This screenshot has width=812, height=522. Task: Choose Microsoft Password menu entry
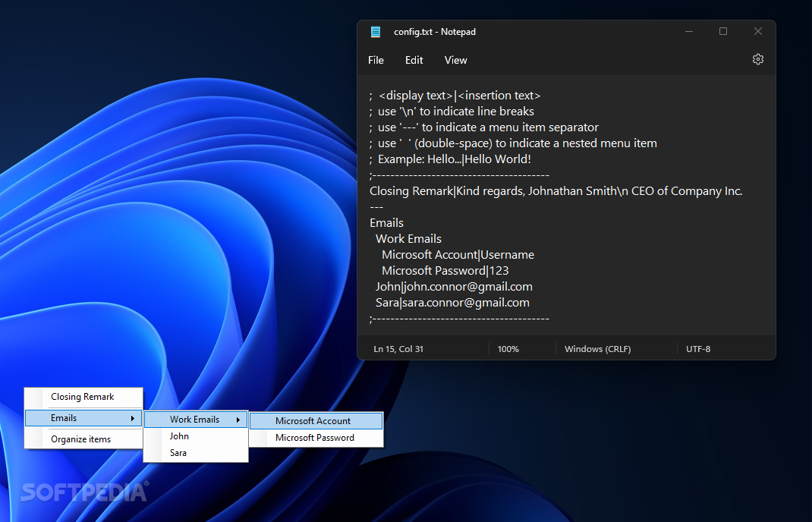316,438
